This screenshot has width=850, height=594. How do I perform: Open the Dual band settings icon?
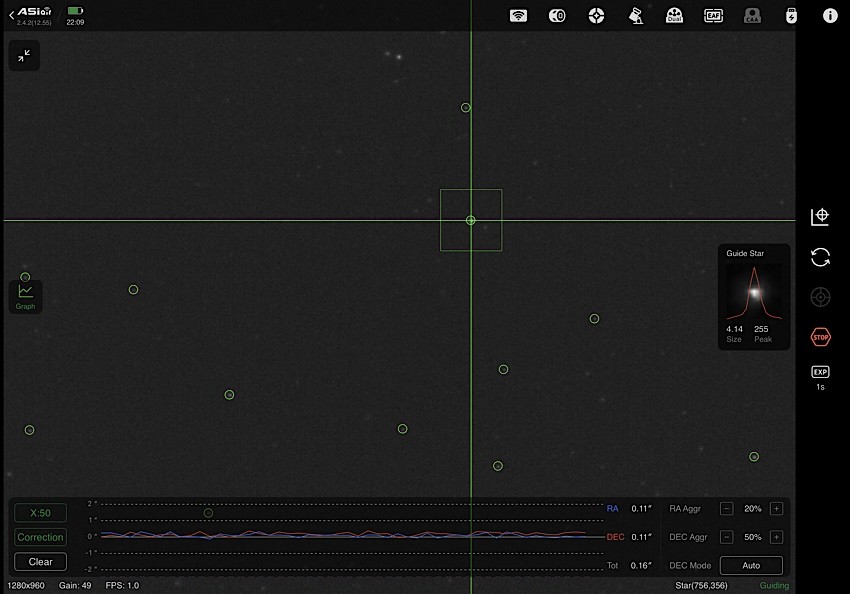coord(674,15)
